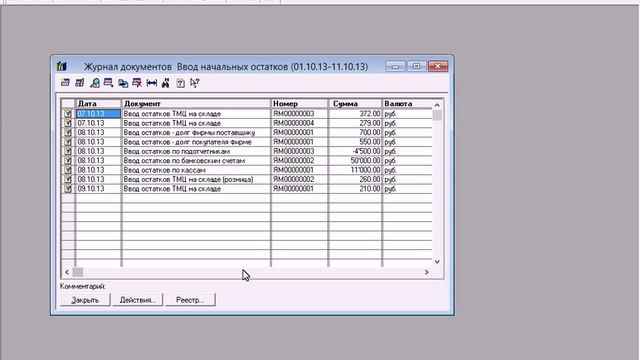Click the Сумма column header
Viewport: 640px width, 360px height.
click(355, 104)
